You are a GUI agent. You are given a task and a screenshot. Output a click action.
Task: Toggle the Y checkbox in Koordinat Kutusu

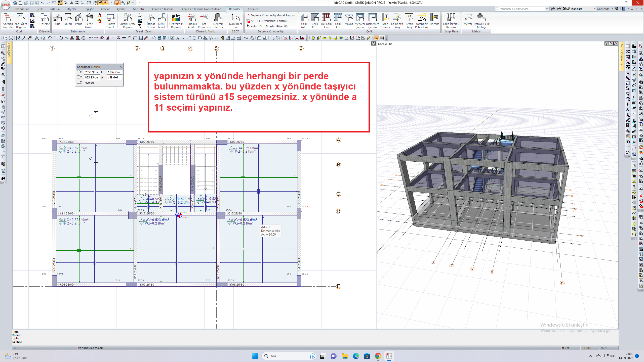(78, 77)
